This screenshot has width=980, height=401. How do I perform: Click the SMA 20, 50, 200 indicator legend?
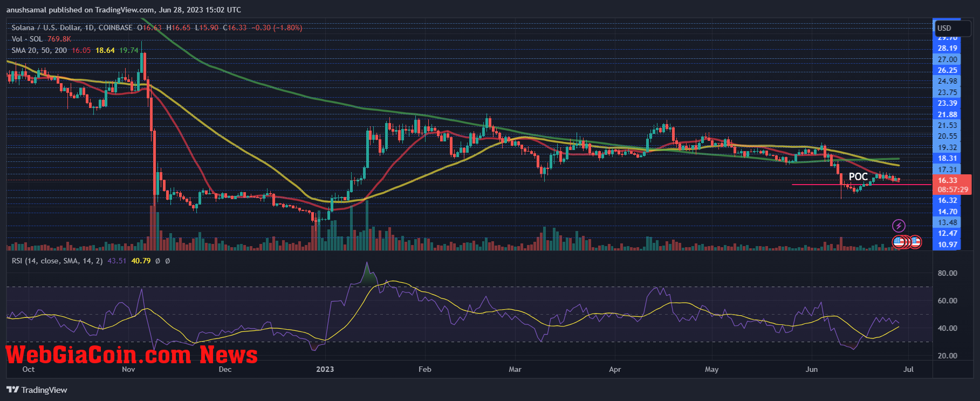coord(39,50)
